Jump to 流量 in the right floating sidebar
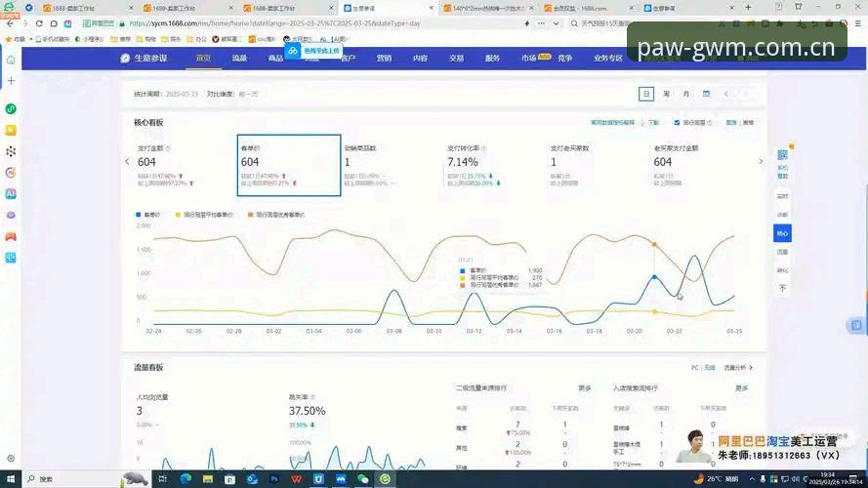The image size is (868, 488). coord(782,252)
